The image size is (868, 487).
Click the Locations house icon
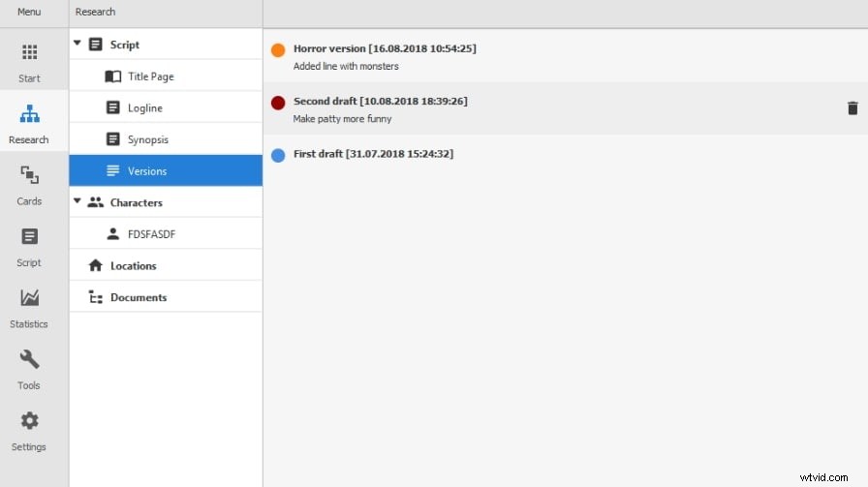[95, 265]
